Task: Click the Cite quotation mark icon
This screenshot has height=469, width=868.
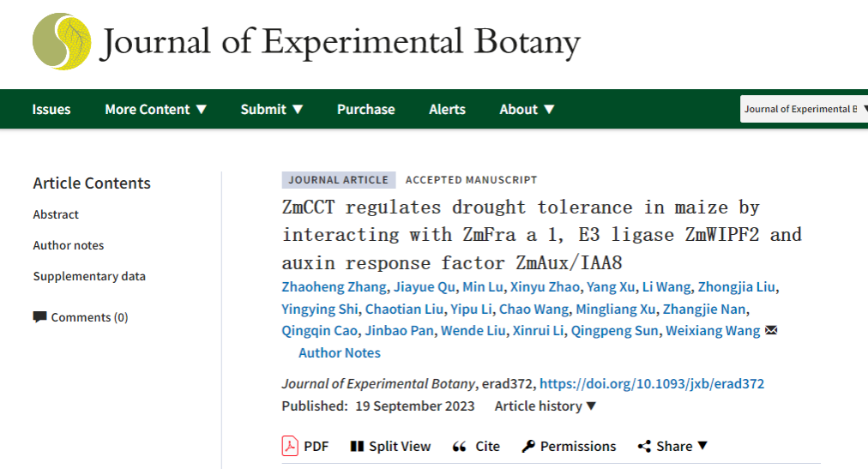Action: (x=460, y=447)
